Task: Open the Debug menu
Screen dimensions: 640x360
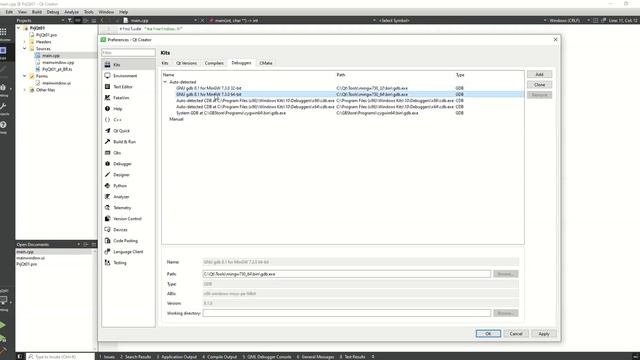Action: point(53,12)
